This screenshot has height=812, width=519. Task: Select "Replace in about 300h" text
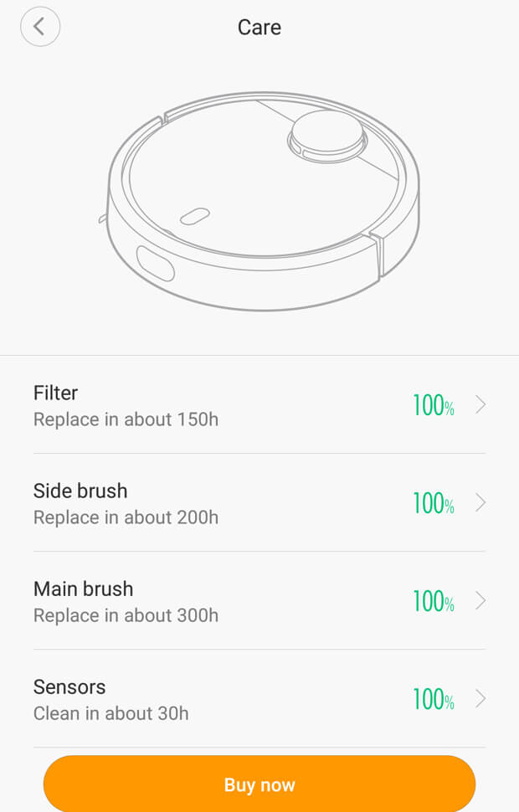(126, 615)
